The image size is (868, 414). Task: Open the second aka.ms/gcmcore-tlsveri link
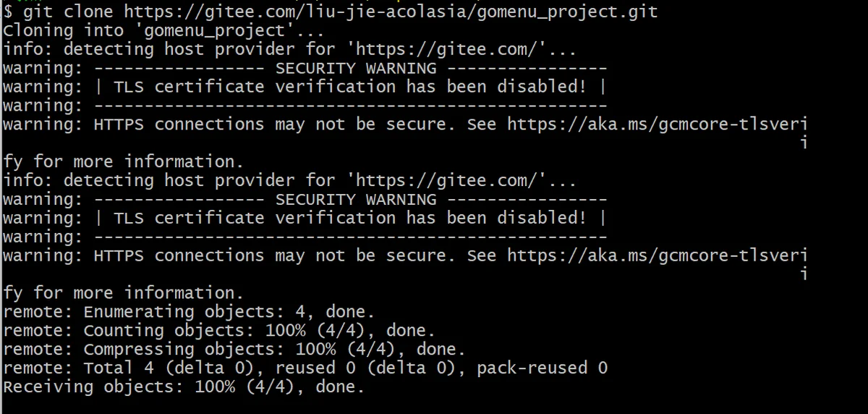click(x=657, y=255)
